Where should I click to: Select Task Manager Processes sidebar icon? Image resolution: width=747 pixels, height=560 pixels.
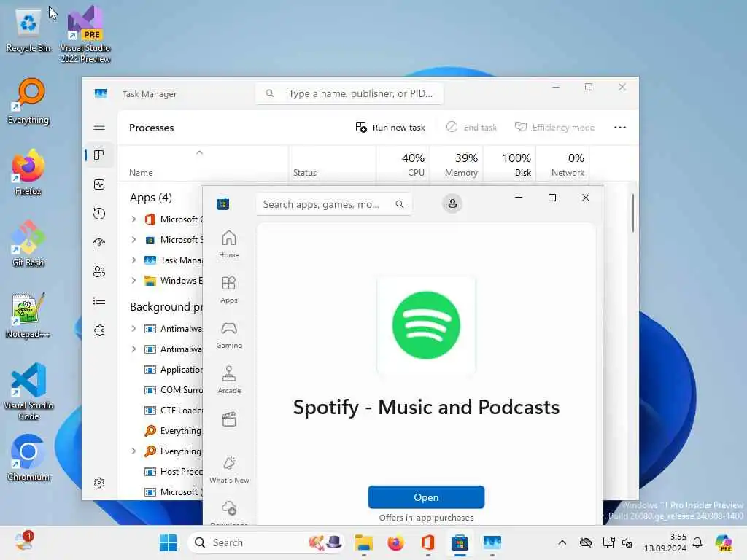[99, 155]
